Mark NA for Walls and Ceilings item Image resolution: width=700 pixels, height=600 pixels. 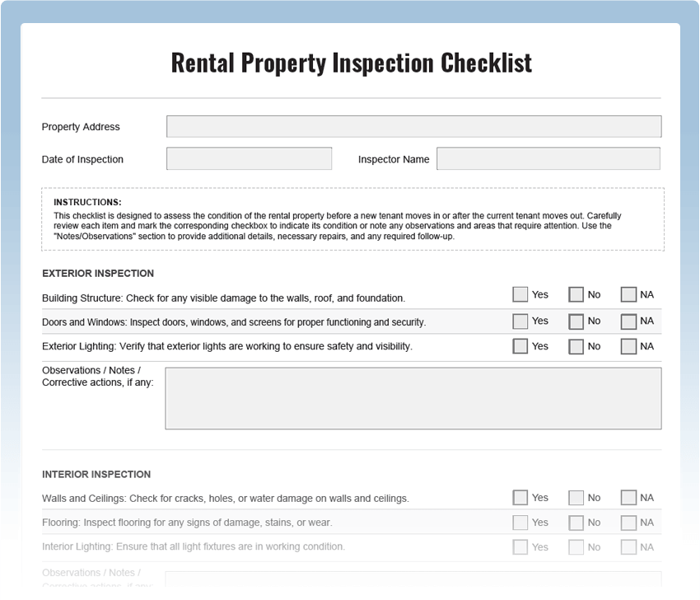[628, 497]
